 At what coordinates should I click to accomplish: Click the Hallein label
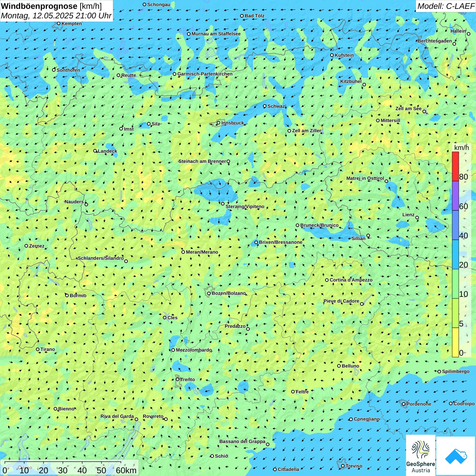click(458, 31)
